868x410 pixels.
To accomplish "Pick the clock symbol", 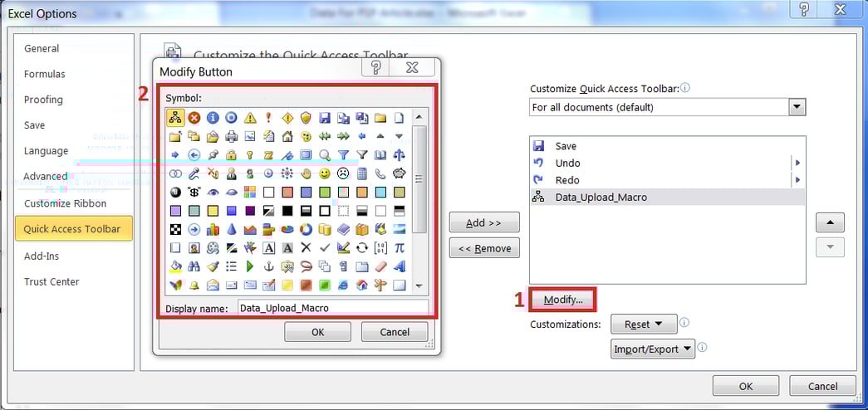I will point(268,173).
